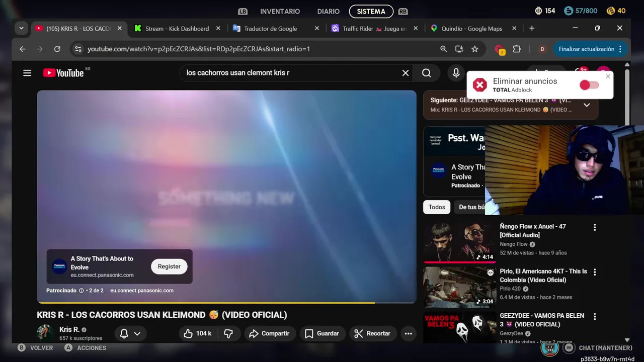
Task: Click the Recortar clip button
Action: (372, 333)
